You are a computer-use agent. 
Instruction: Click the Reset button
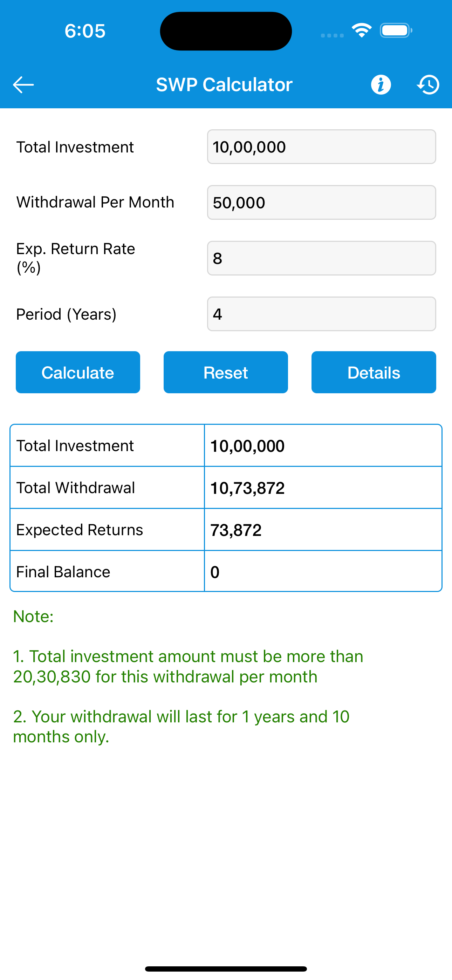tap(226, 372)
